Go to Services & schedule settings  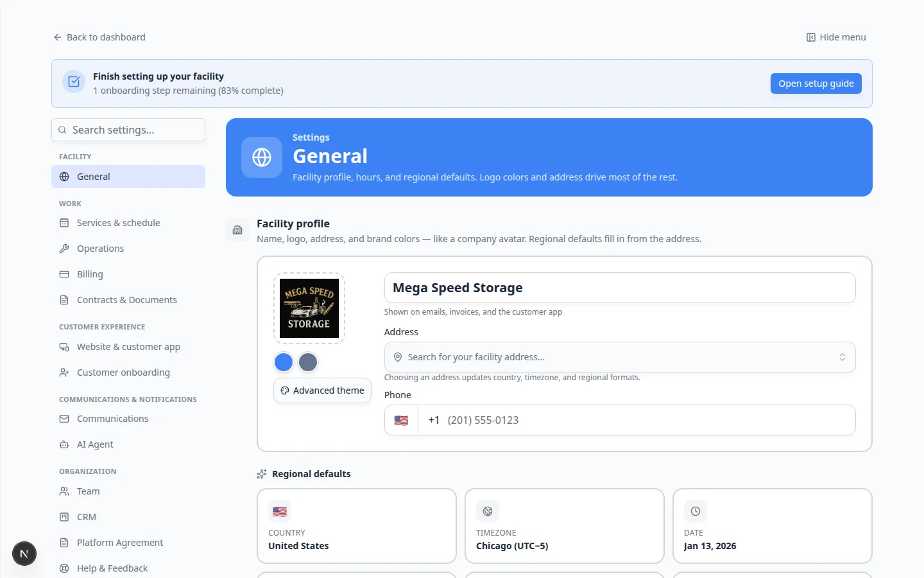(x=128, y=223)
